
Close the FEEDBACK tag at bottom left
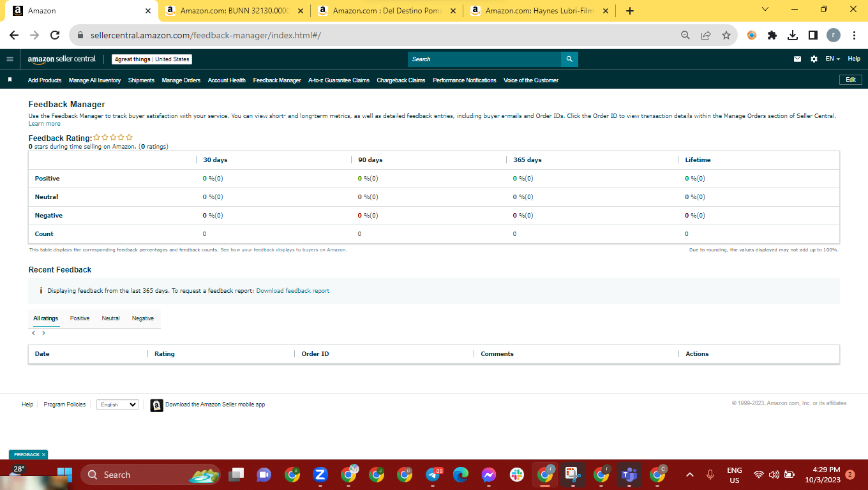pyautogui.click(x=43, y=455)
